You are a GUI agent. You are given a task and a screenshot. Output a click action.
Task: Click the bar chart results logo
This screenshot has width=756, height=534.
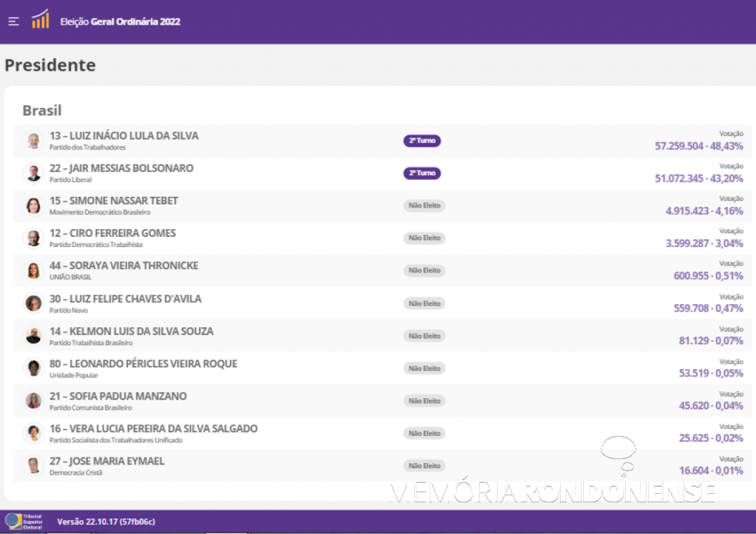click(x=40, y=20)
